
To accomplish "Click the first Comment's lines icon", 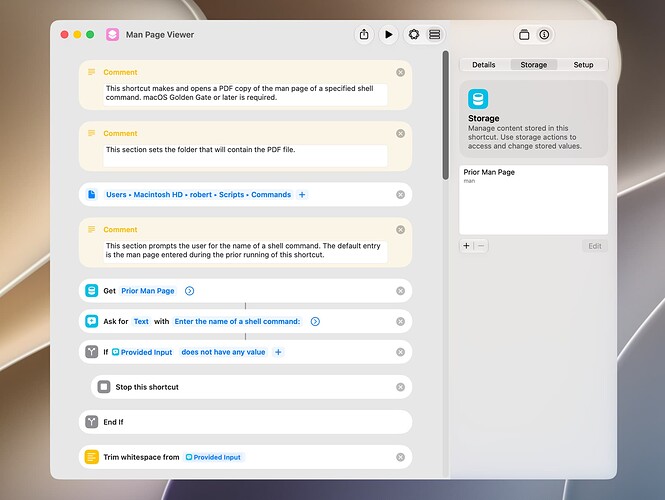I will coord(91,72).
